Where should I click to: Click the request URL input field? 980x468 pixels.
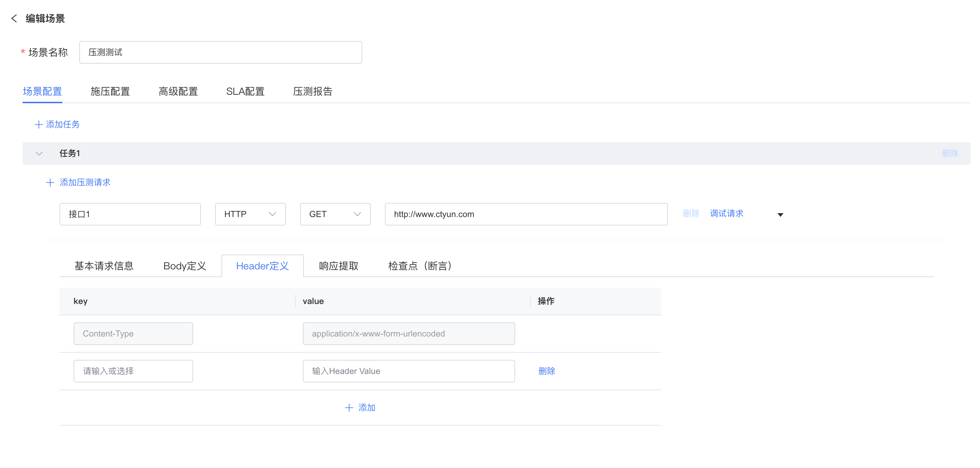pos(526,214)
